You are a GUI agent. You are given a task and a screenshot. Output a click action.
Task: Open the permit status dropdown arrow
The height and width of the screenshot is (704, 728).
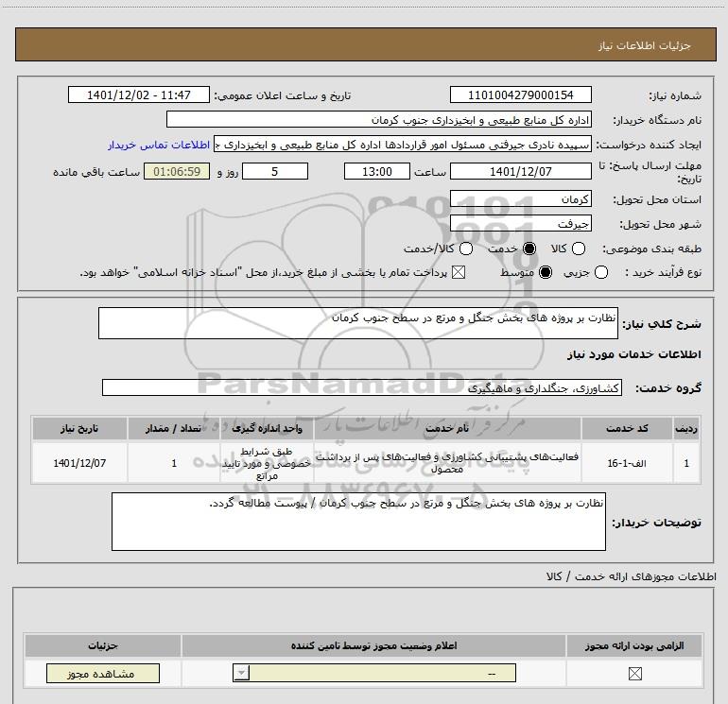241,673
